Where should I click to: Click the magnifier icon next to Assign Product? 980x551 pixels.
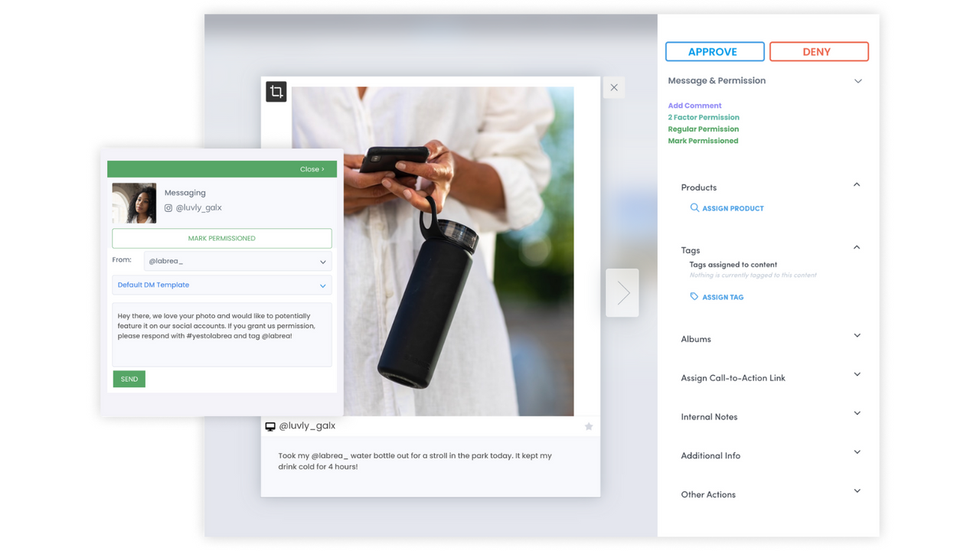click(694, 207)
